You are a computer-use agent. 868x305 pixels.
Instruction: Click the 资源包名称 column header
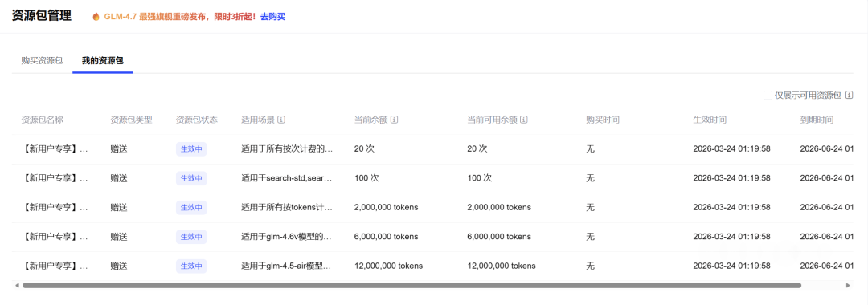tap(42, 120)
